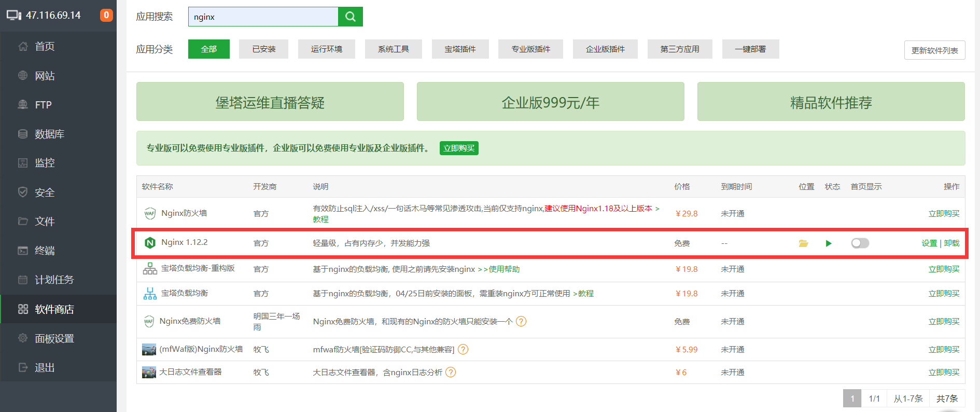Click the help icon after mfwaf防火墙 description
The width and height of the screenshot is (980, 412).
coord(463,349)
